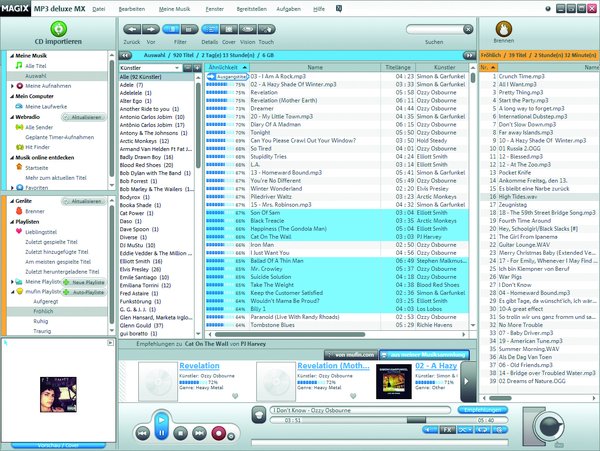Click the Lieblingstitel heart icon
The height and width of the screenshot is (451, 600).
pyautogui.click(x=19, y=231)
